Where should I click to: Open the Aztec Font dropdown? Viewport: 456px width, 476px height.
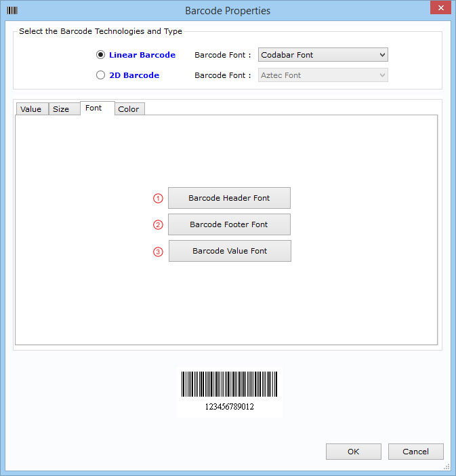click(323, 75)
